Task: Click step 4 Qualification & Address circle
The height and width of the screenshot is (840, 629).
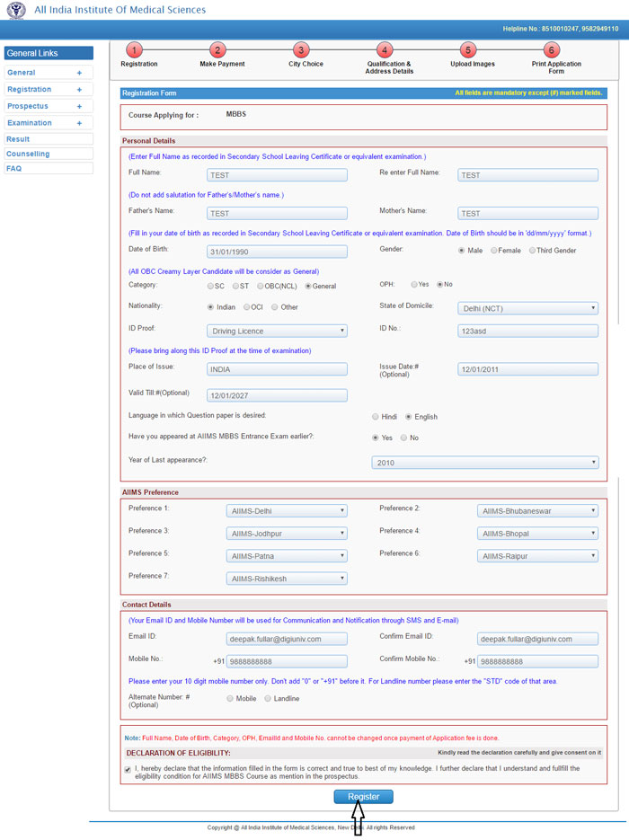Action: 385,50
